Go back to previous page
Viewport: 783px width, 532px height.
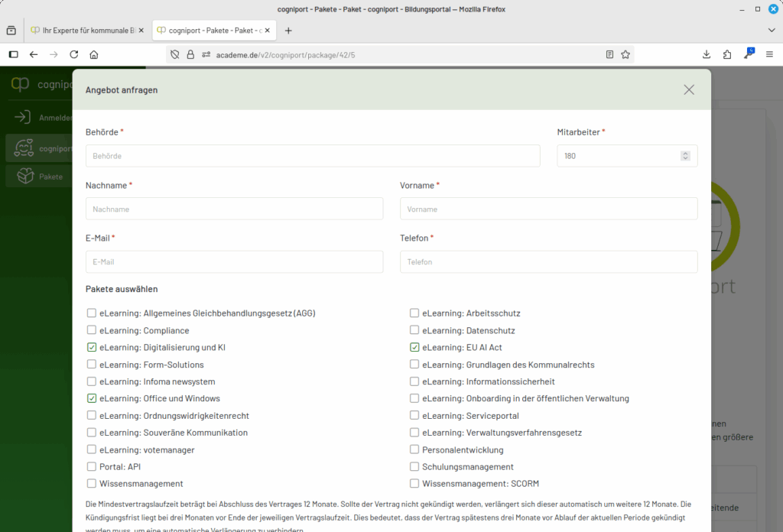click(34, 54)
